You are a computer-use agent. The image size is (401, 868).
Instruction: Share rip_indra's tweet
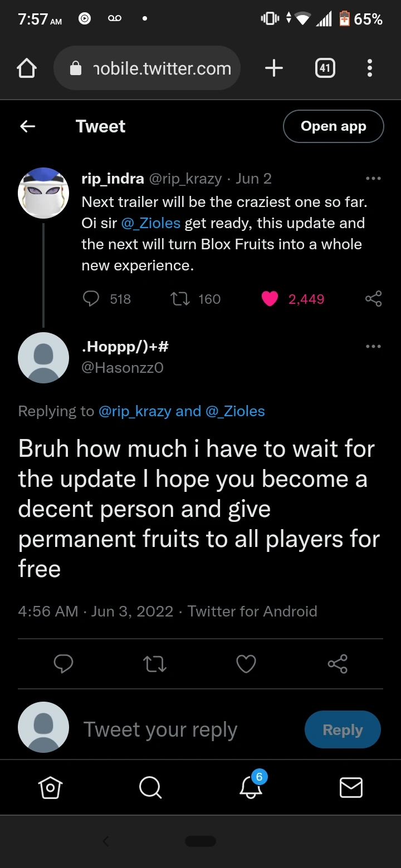[373, 299]
